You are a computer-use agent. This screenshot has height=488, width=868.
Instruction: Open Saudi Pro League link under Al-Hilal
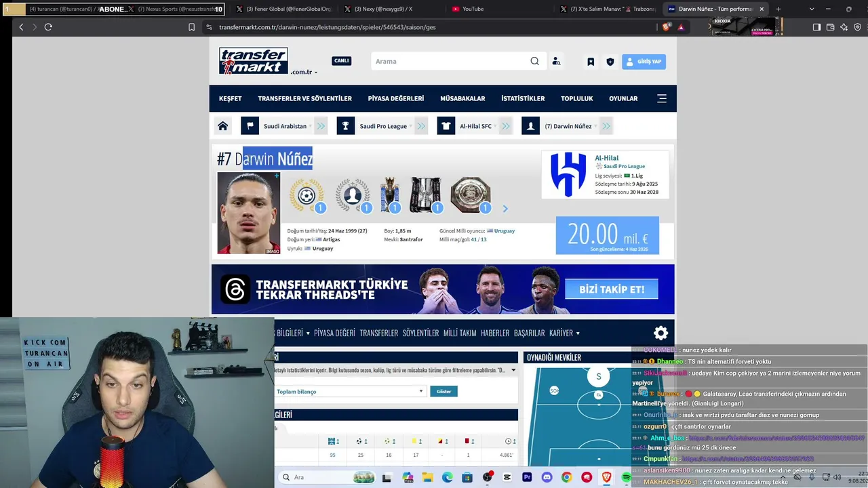tap(624, 166)
